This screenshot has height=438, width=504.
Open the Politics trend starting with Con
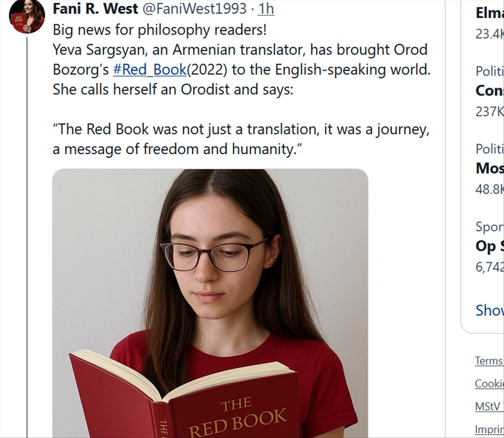[x=489, y=91]
